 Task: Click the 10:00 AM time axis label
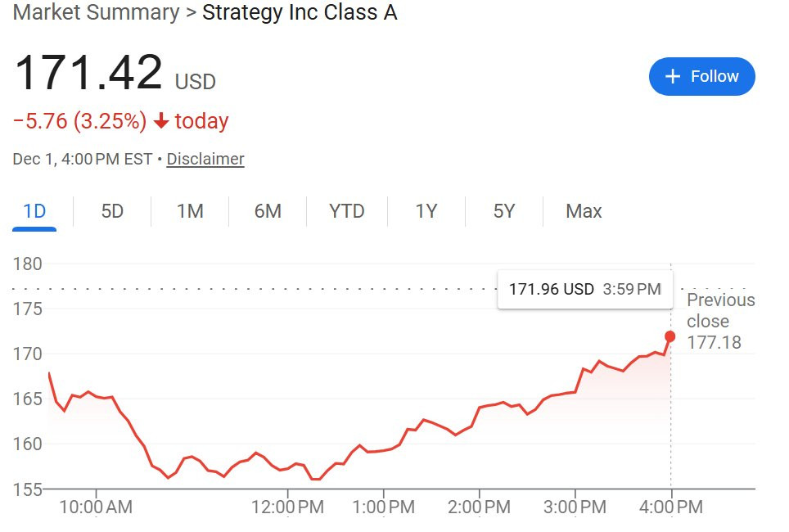pyautogui.click(x=96, y=507)
